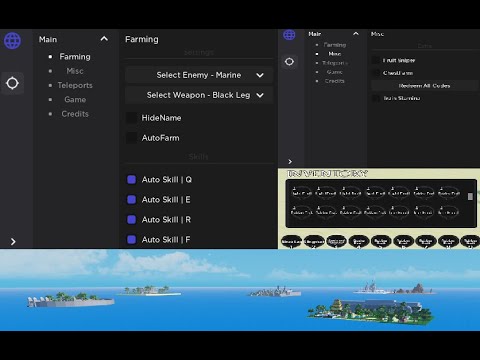Enable the Fruit Sniper checkbox
This screenshot has width=480, height=360.
point(376,60)
